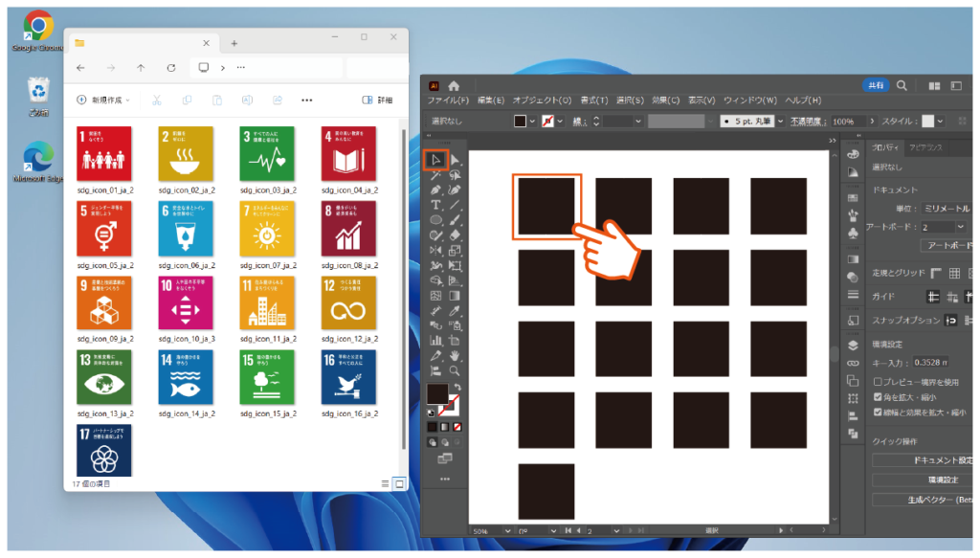
Task: Toggle snap to point option
Action: point(950,321)
